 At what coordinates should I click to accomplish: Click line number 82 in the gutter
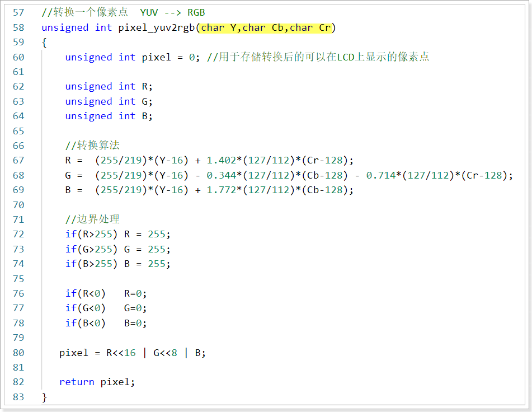click(x=18, y=382)
